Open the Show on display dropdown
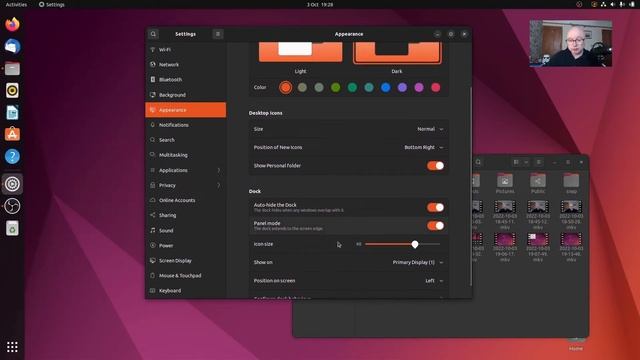640x360 pixels. [418, 262]
